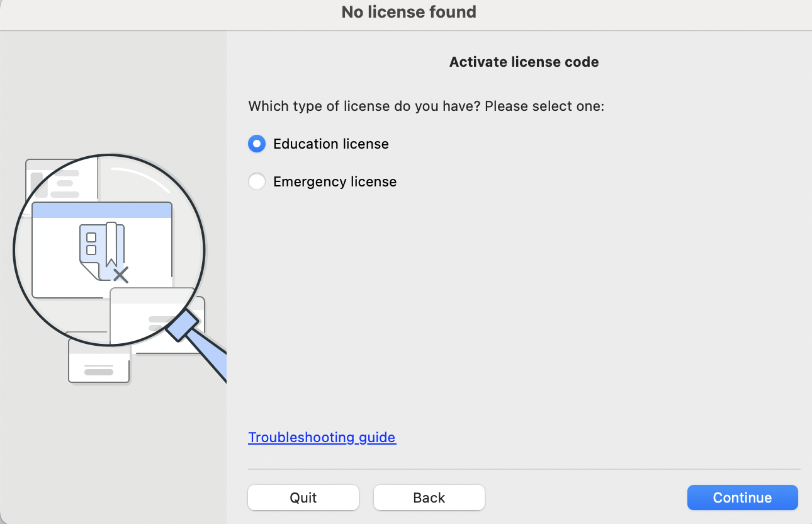Click the "No license found" window title
The image size is (812, 524).
pos(409,12)
